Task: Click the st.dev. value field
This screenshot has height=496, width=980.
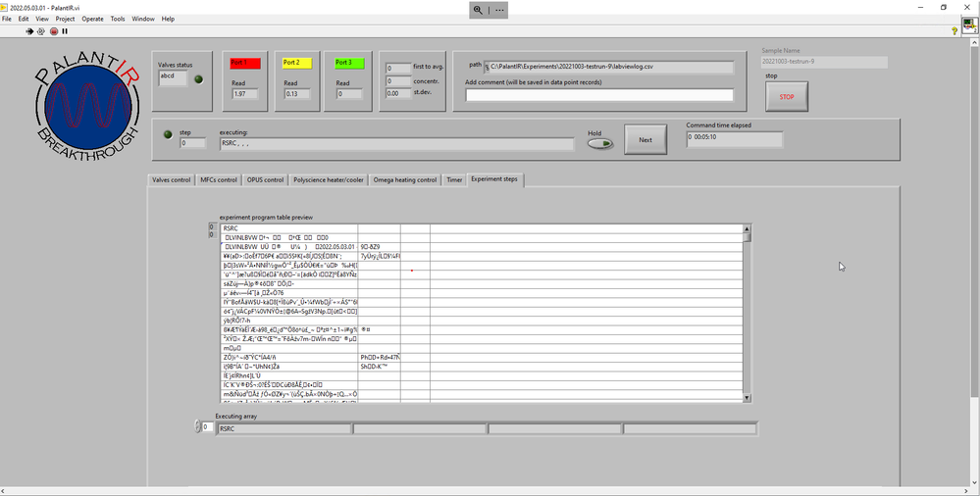Action: point(397,93)
